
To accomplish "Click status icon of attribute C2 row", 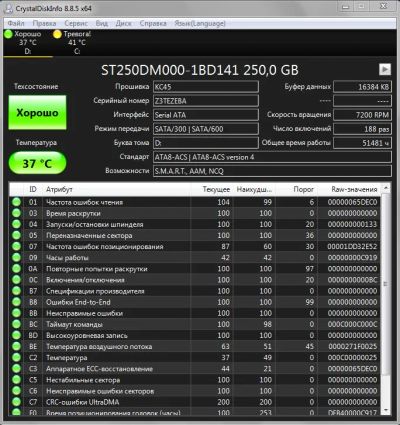I will 16,357.
